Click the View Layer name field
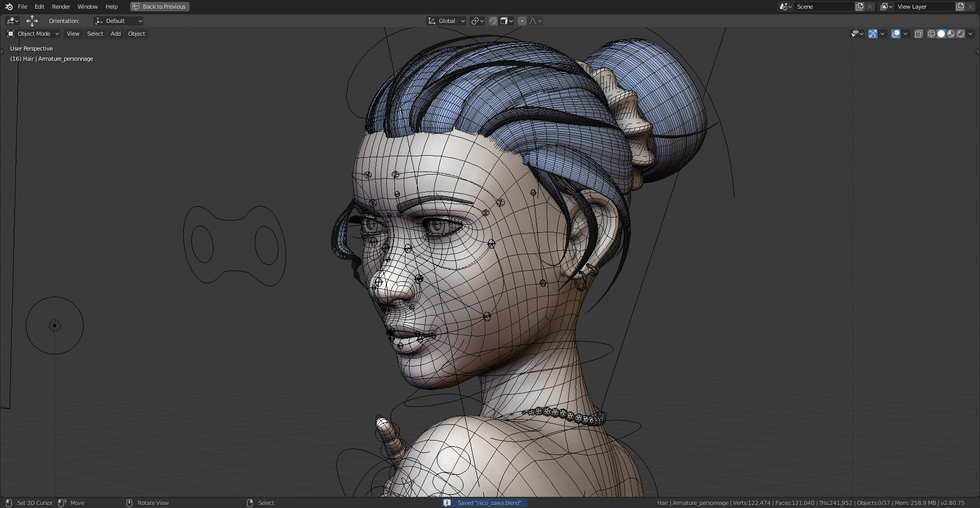 (x=924, y=7)
